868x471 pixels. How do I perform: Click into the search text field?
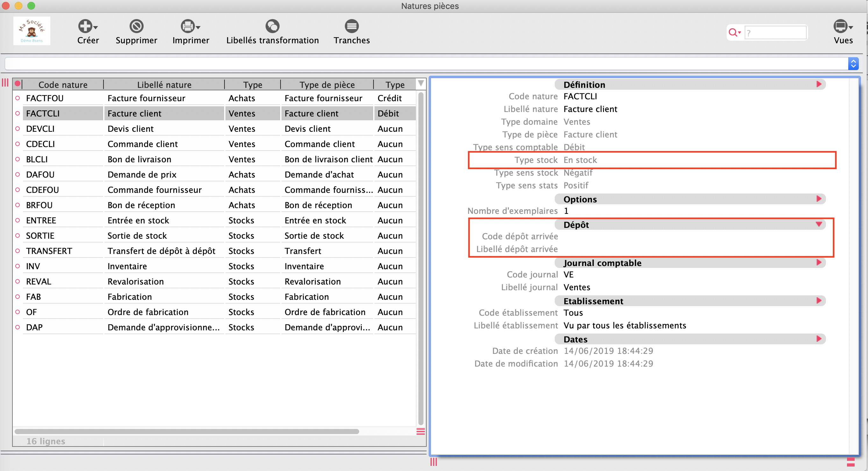point(775,33)
